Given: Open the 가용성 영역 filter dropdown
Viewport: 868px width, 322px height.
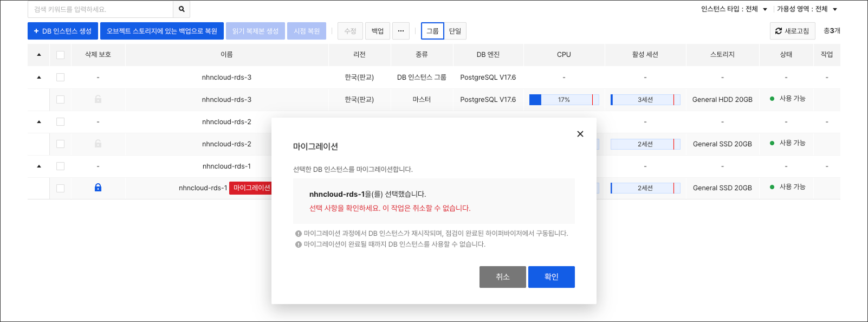Looking at the screenshot, I should (x=807, y=9).
